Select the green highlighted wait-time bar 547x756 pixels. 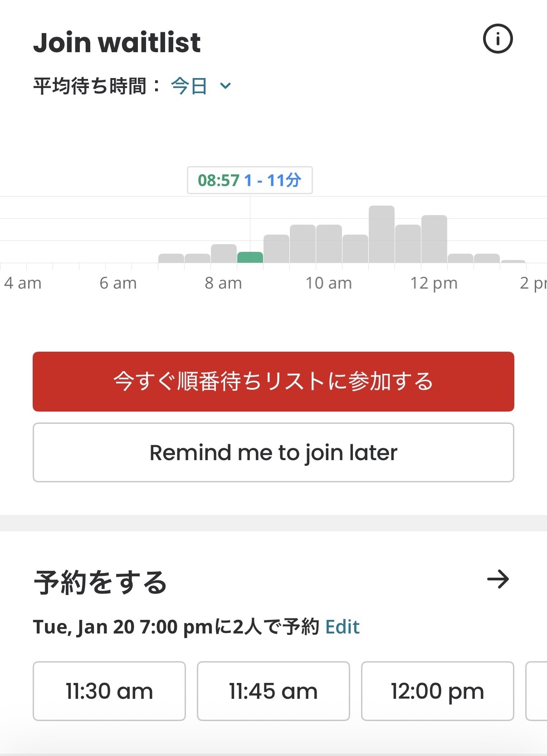250,257
